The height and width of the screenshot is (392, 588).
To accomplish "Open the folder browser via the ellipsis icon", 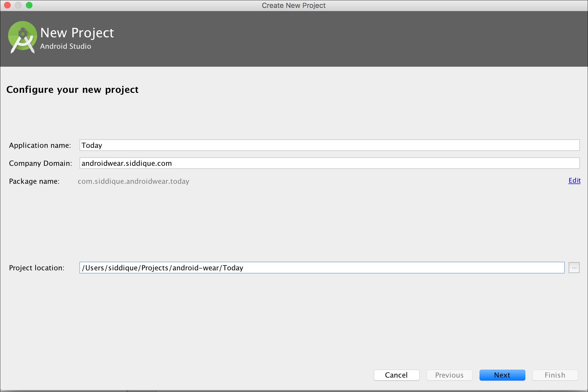I will pos(574,268).
